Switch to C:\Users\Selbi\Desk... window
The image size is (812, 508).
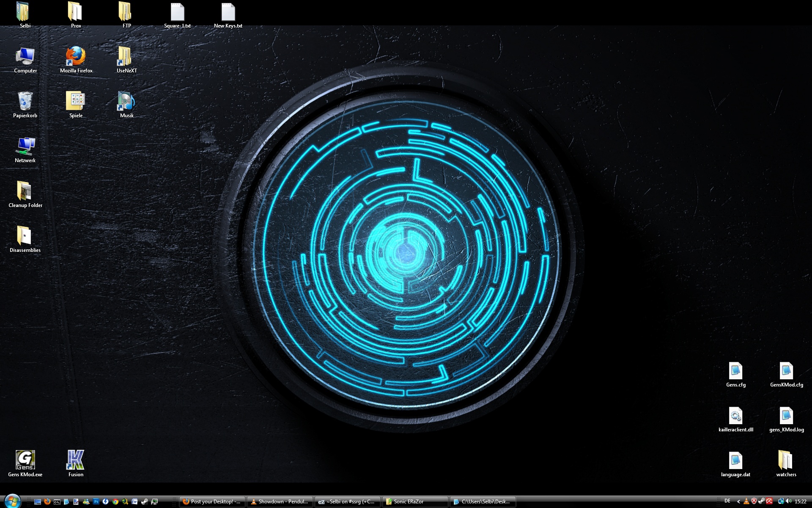click(483, 502)
